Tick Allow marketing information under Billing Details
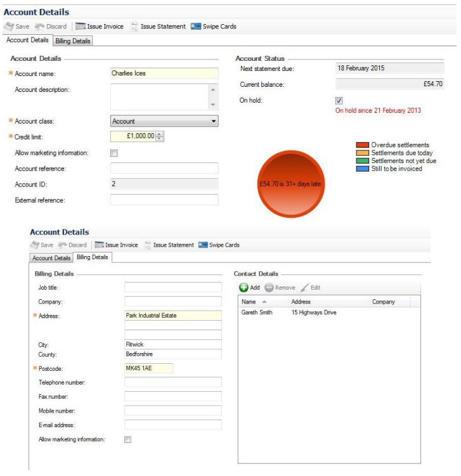461x476 pixels. pos(128,439)
